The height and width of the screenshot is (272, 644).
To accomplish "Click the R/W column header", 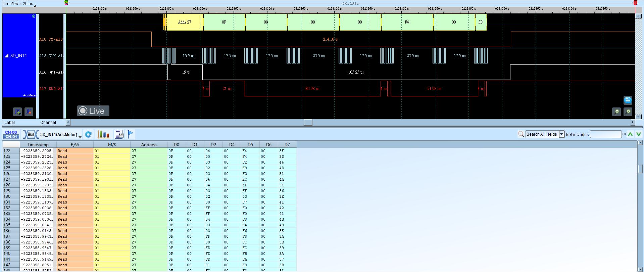I will tap(75, 145).
